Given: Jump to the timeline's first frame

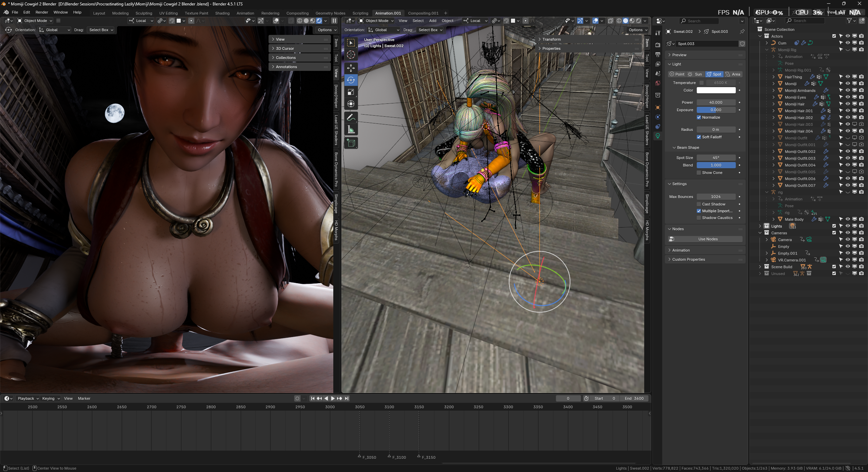Looking at the screenshot, I should click(x=313, y=398).
